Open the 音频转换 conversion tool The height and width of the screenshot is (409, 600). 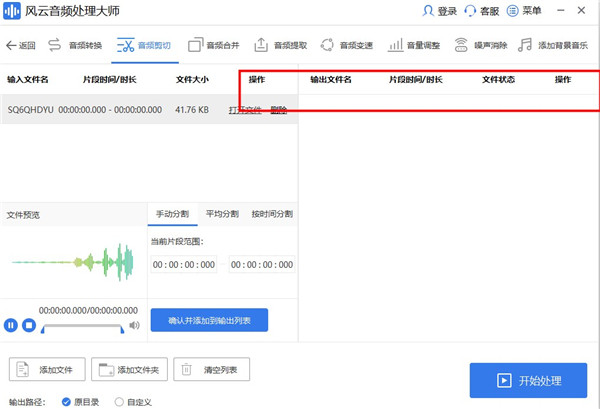(x=75, y=45)
